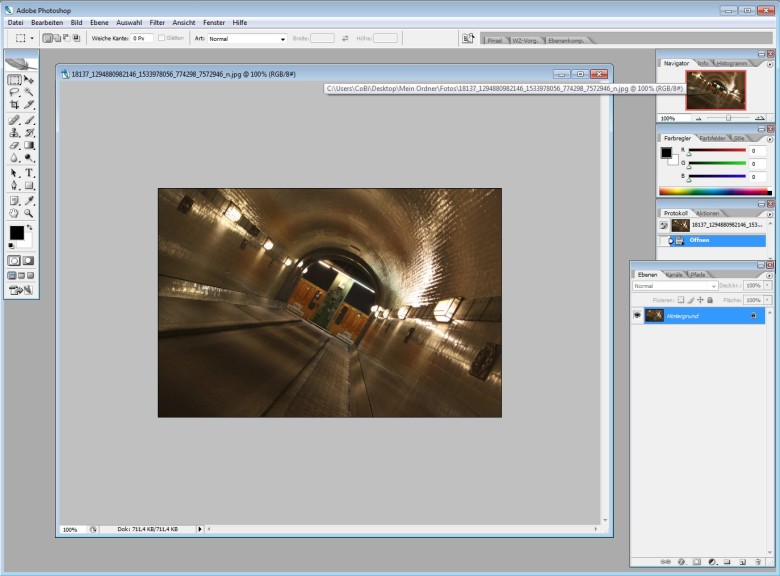This screenshot has width=780, height=576.
Task: Select the Crop tool
Action: click(x=14, y=104)
